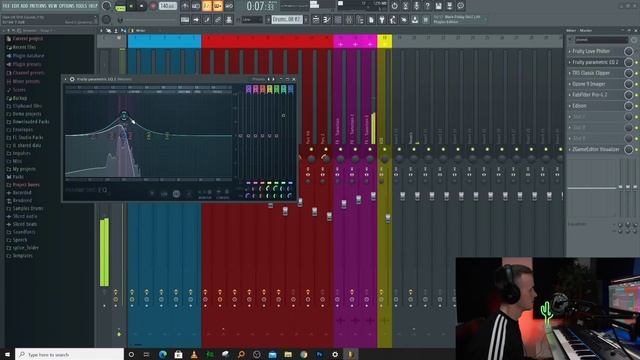This screenshot has width=640, height=360.
Task: Click the Record button in the transport
Action: tap(153, 6)
